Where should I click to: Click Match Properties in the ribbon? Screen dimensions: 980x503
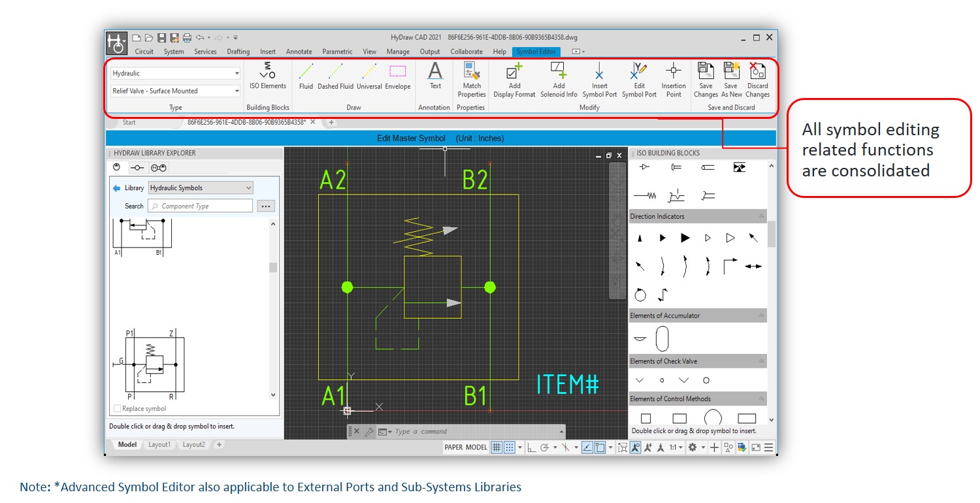[472, 80]
